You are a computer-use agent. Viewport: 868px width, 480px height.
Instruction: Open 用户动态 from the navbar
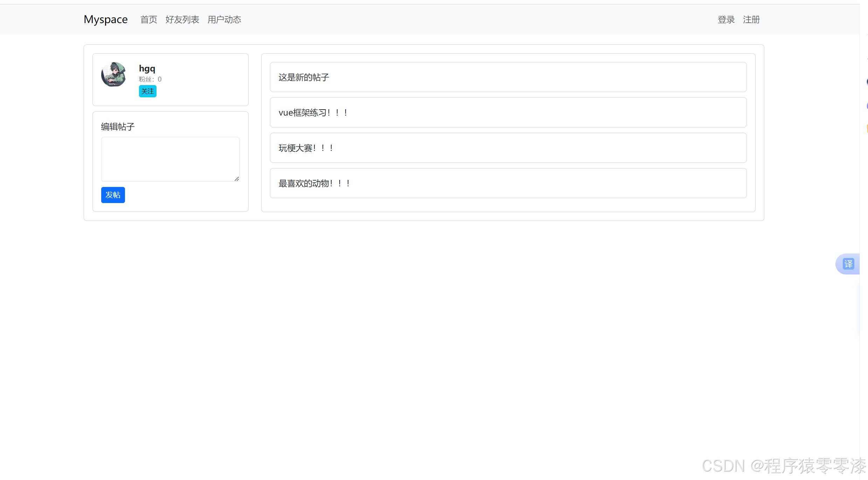point(224,20)
